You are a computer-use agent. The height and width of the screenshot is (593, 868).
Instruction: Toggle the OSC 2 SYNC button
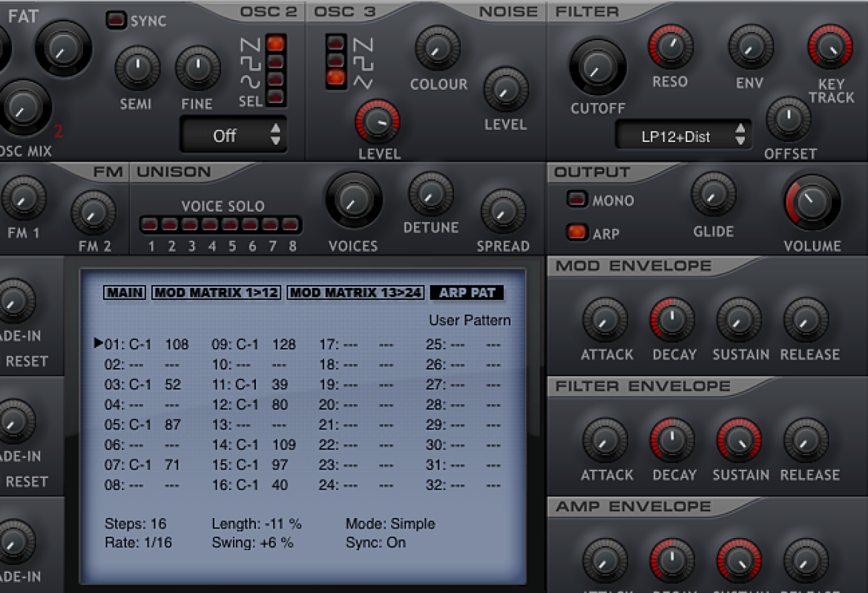tap(116, 21)
